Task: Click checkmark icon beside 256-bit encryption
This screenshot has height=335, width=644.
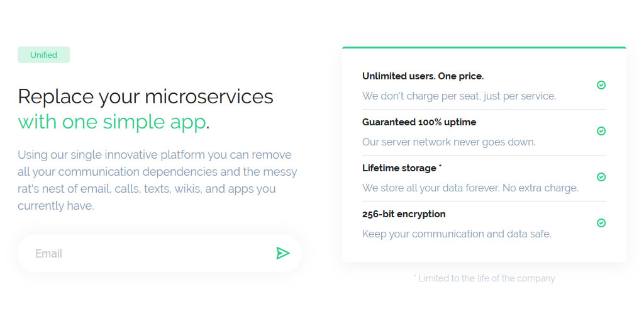Action: (x=601, y=223)
